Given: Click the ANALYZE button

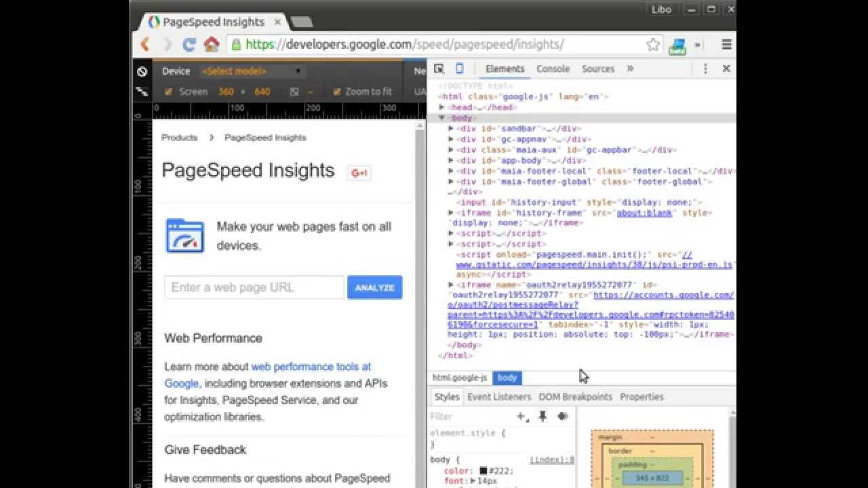Looking at the screenshot, I should pos(374,287).
